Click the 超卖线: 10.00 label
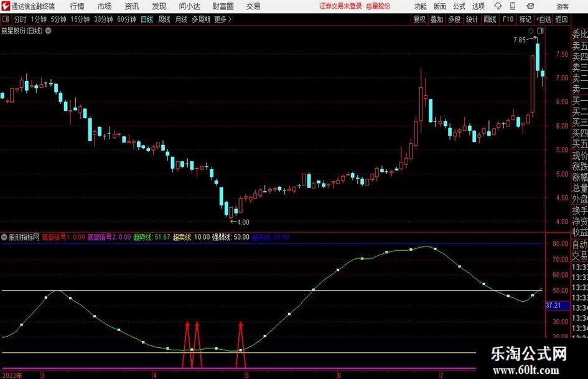 pos(191,237)
